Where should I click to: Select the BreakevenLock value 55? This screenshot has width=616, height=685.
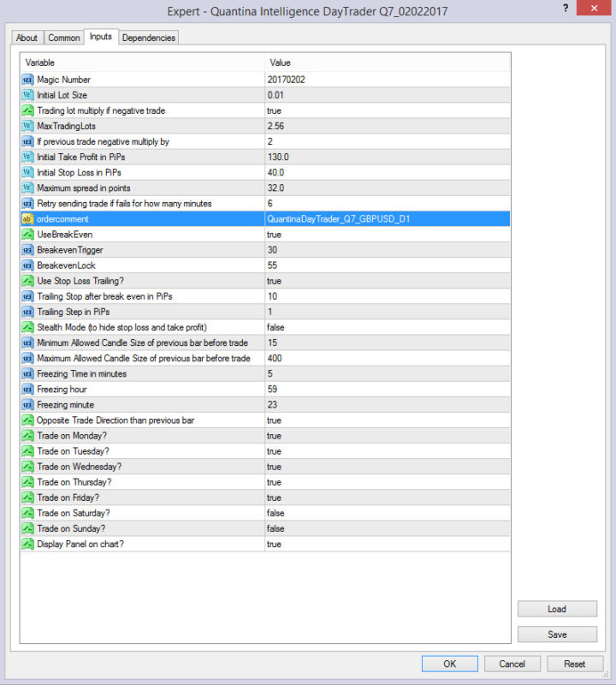pos(272,265)
